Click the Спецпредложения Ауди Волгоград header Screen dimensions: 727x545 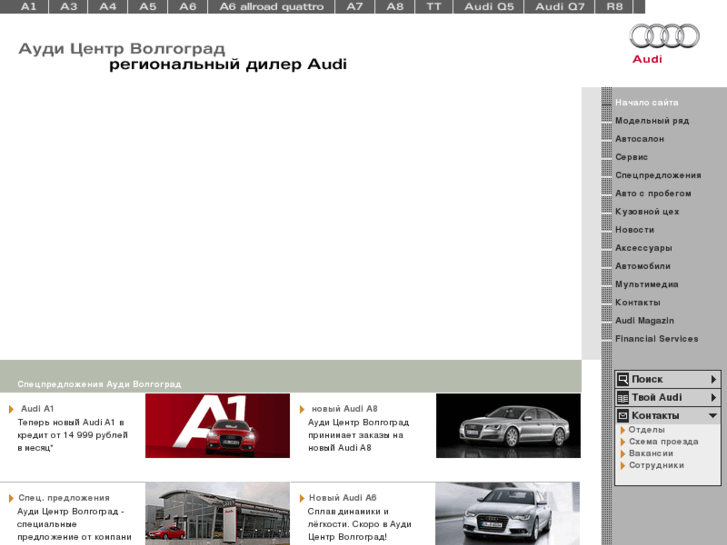[99, 384]
